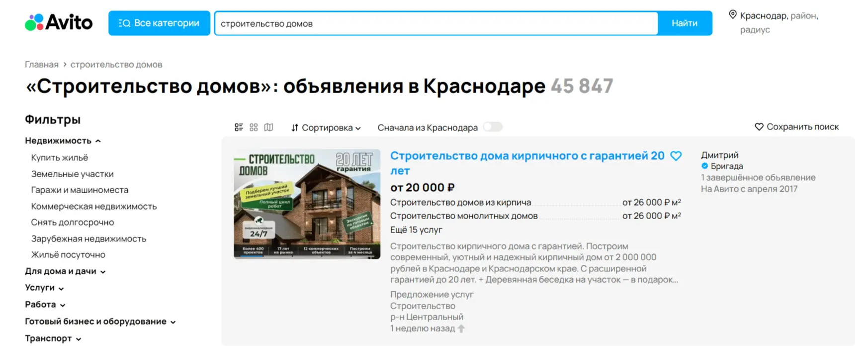Screen dimensions: 868x346
Task: Click the verified badge next to Бригада
Action: pyautogui.click(x=704, y=166)
